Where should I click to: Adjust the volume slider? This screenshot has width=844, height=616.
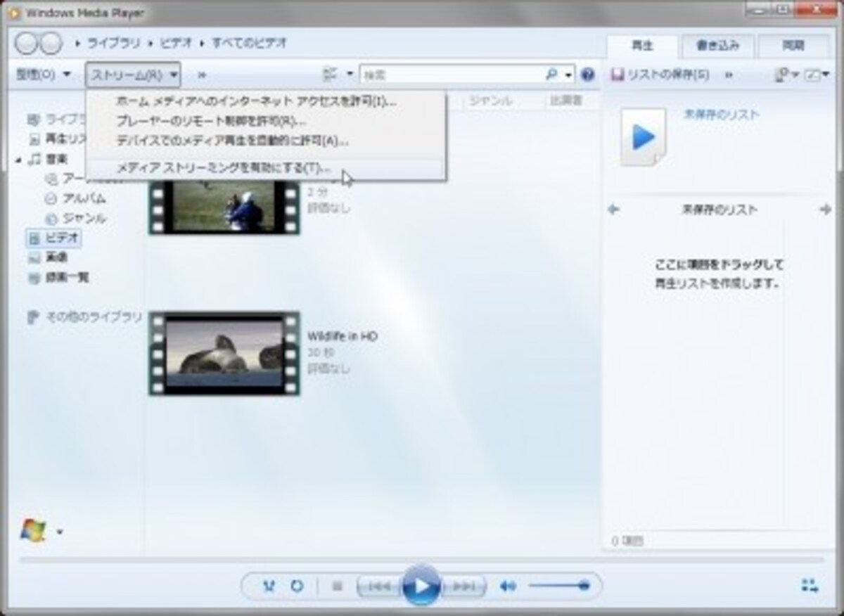(x=559, y=586)
